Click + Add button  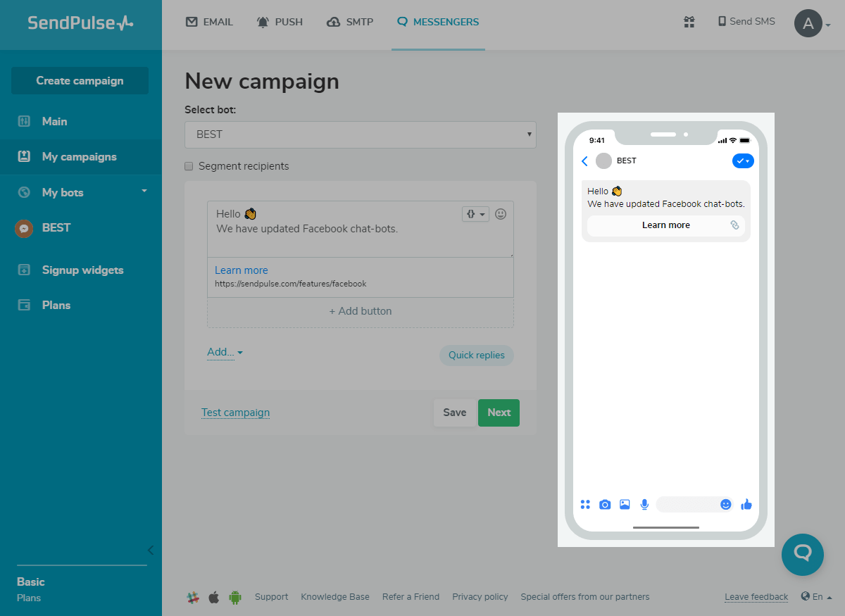click(x=361, y=311)
